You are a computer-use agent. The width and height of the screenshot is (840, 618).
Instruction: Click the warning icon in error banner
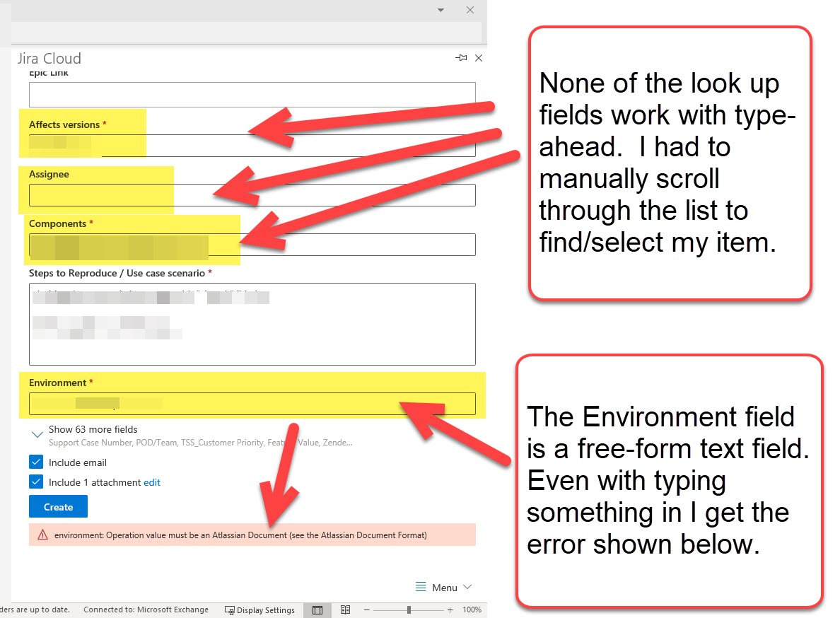pyautogui.click(x=43, y=535)
